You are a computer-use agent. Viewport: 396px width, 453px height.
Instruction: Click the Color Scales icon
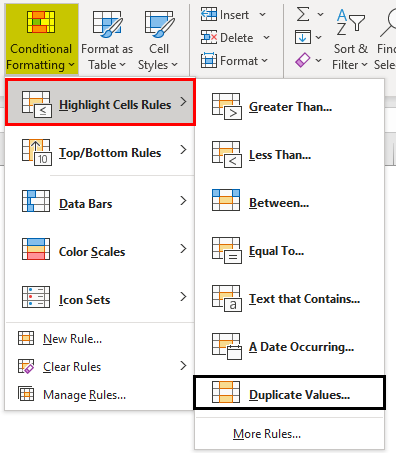pyautogui.click(x=36, y=249)
